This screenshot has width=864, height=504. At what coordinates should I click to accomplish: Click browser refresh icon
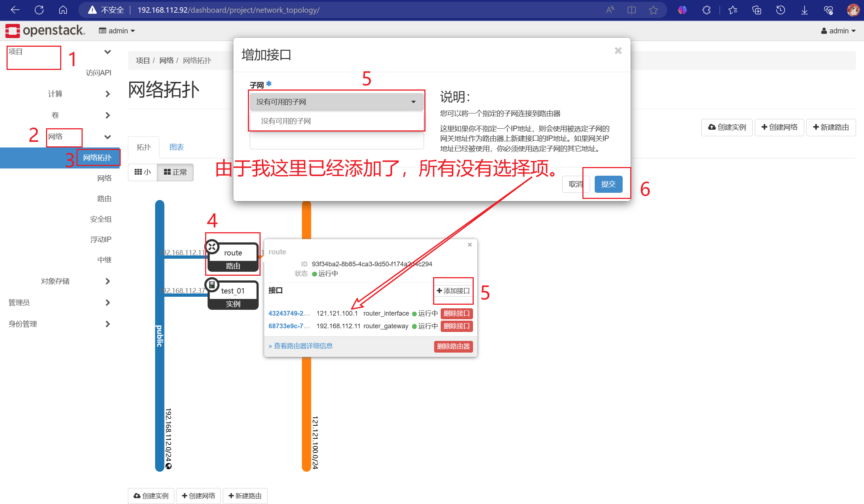pyautogui.click(x=39, y=10)
